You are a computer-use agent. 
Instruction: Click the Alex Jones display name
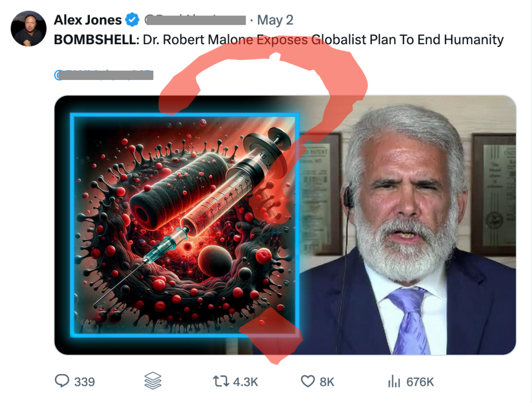[x=88, y=20]
